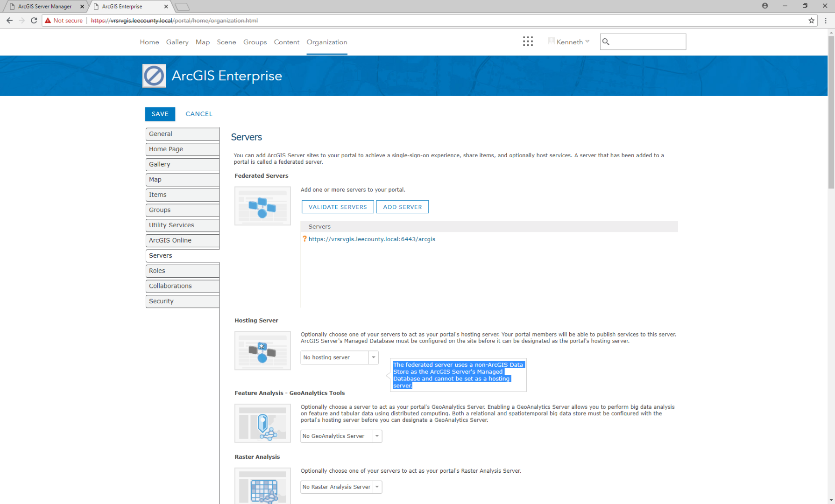This screenshot has width=835, height=504.
Task: Click the Add Server button
Action: [403, 207]
